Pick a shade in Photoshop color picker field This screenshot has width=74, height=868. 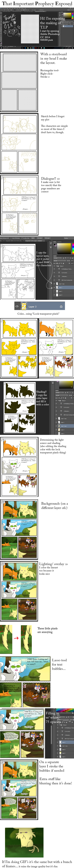pos(64,249)
